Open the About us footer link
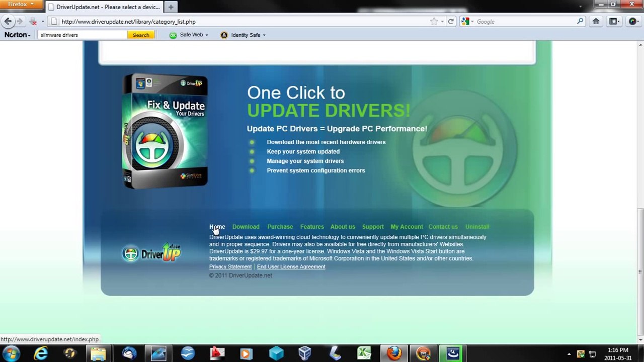The width and height of the screenshot is (644, 362). 343,227
